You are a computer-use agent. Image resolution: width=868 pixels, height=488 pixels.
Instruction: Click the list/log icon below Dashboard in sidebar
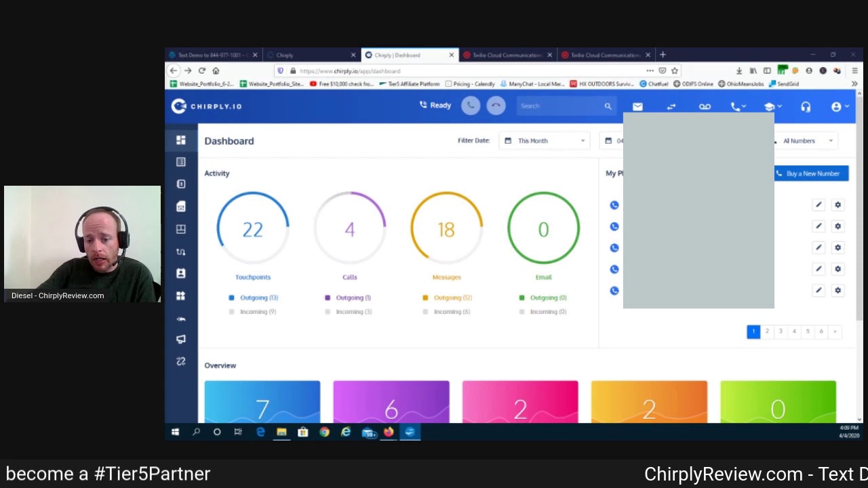(180, 162)
